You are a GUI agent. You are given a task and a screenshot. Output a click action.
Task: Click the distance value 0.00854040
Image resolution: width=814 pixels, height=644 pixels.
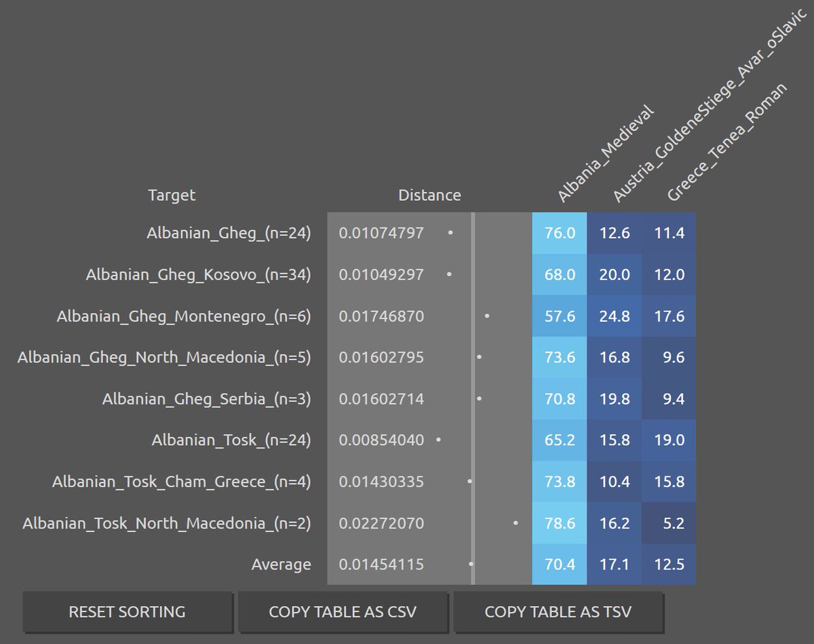click(x=381, y=440)
